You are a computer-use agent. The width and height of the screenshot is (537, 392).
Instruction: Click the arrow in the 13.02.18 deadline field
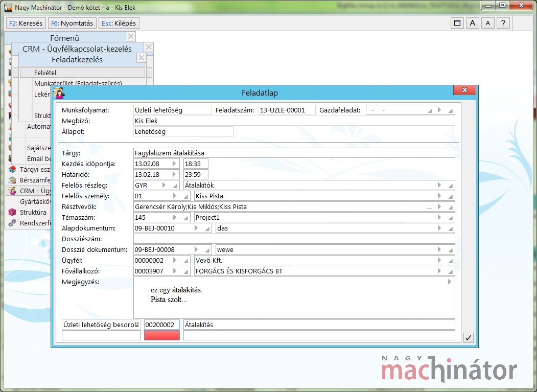pyautogui.click(x=174, y=174)
